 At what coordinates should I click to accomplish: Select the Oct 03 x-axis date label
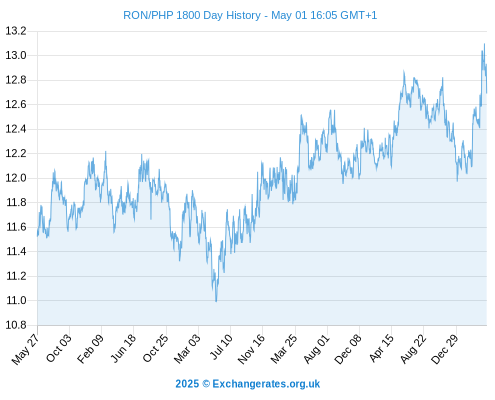click(x=59, y=348)
